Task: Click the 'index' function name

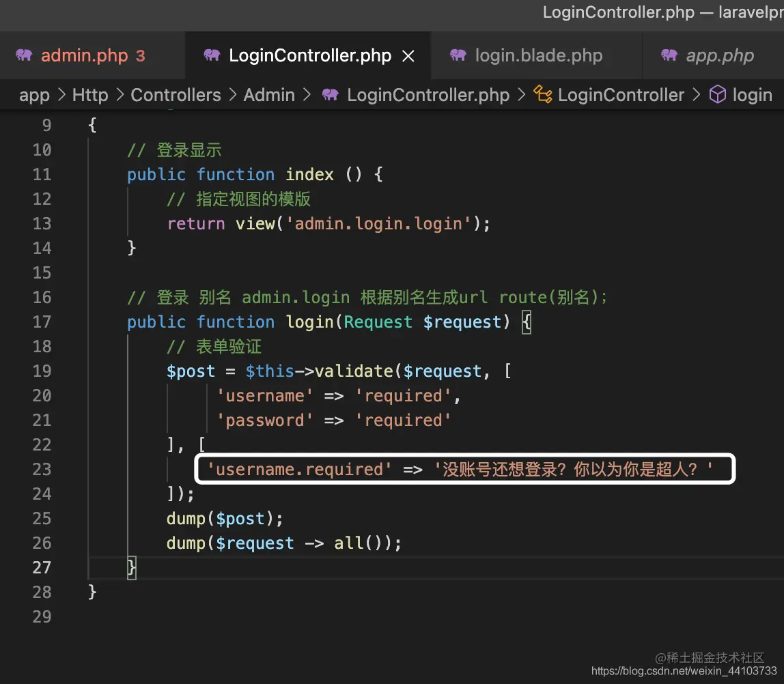Action: coord(309,174)
